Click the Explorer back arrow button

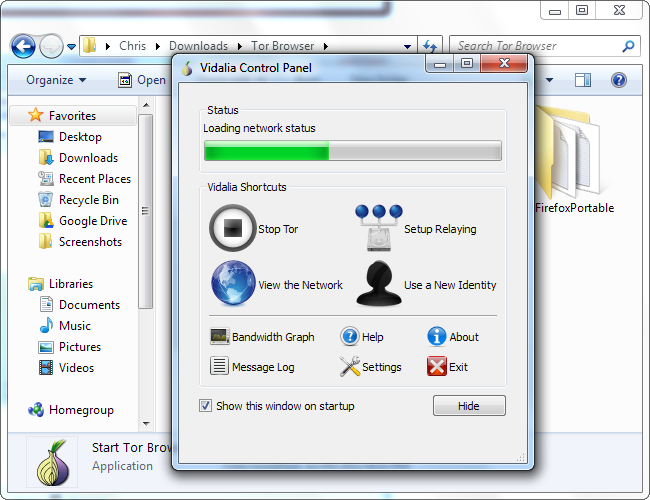point(23,46)
